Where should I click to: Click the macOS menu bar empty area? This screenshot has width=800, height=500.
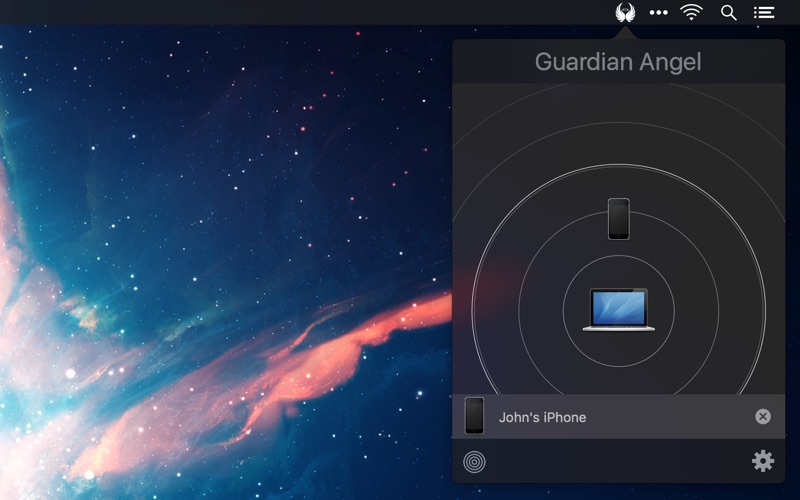pyautogui.click(x=300, y=12)
